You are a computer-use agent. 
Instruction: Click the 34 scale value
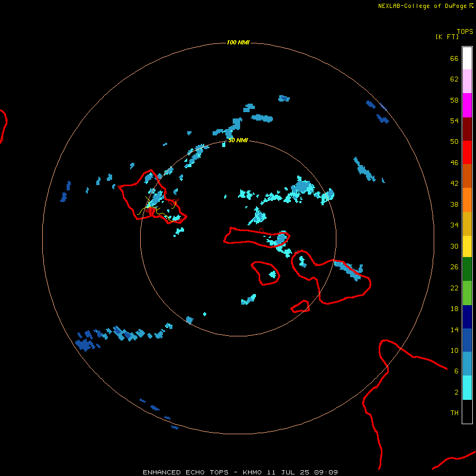[x=454, y=225]
